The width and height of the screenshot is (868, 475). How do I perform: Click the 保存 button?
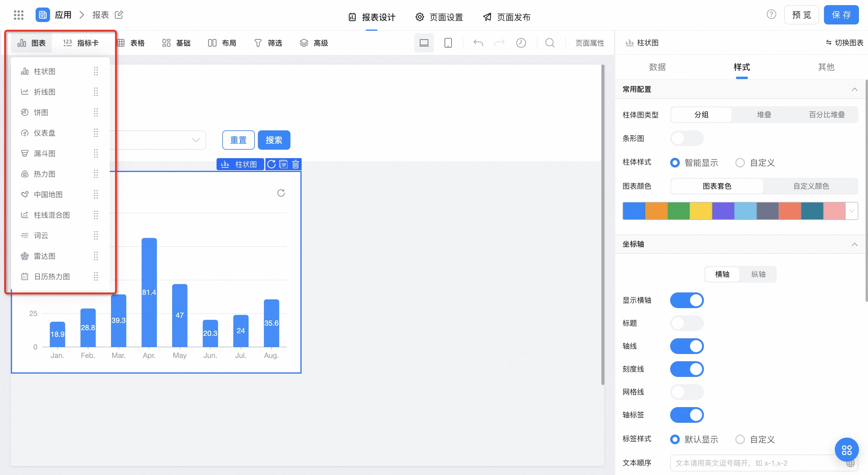[841, 15]
